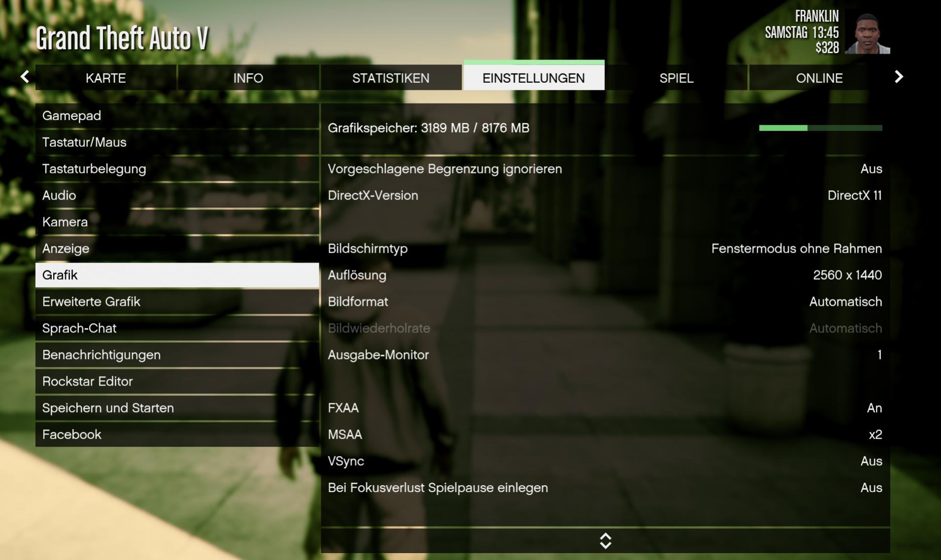Click the DirectX 11 value

pyautogui.click(x=855, y=196)
